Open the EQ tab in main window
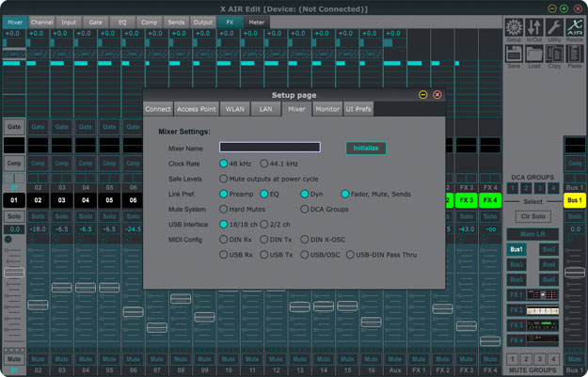 pos(122,23)
